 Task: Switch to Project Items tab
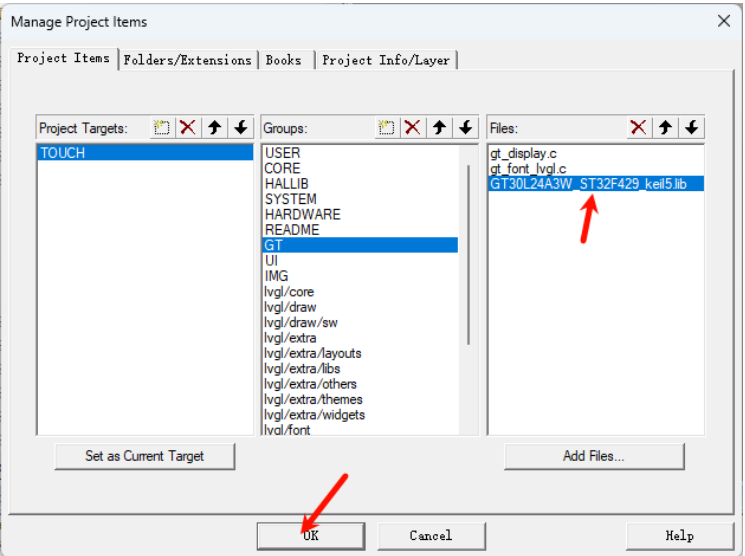coord(63,58)
